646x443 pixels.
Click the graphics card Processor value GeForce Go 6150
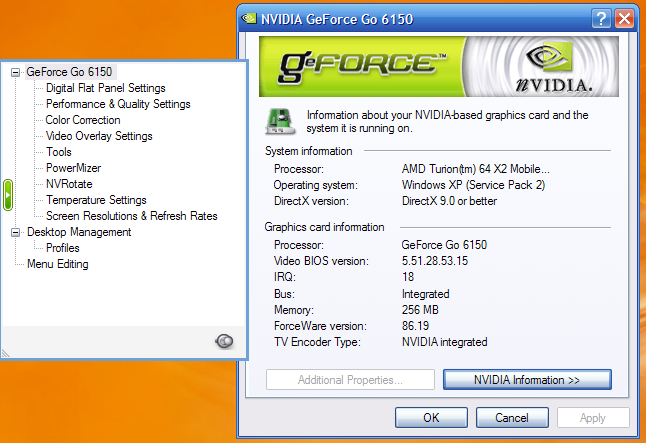click(444, 245)
